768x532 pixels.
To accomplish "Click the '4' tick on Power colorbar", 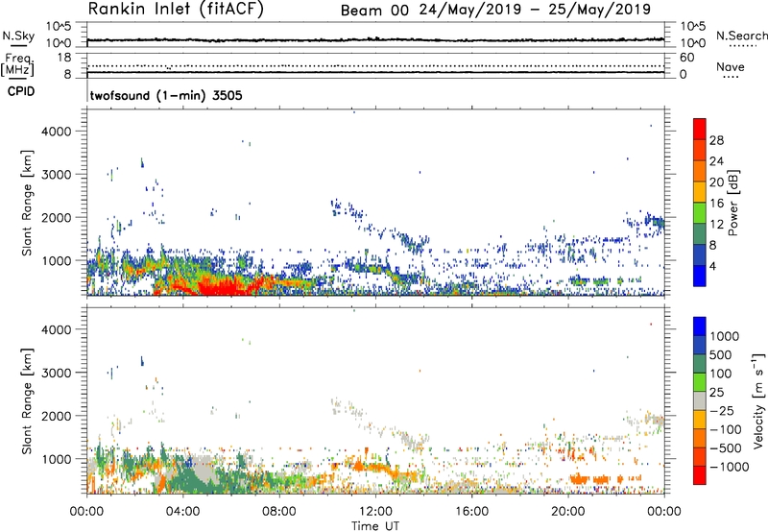I will [x=712, y=266].
